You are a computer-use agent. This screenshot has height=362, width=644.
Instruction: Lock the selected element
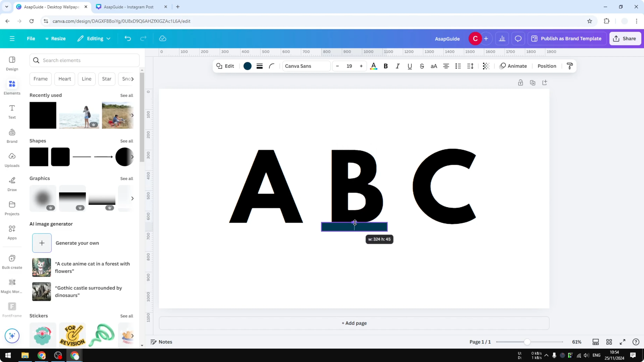520,82
